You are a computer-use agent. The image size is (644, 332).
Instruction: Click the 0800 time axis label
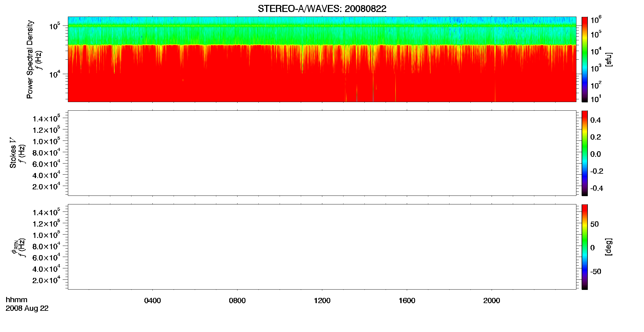[x=237, y=301]
